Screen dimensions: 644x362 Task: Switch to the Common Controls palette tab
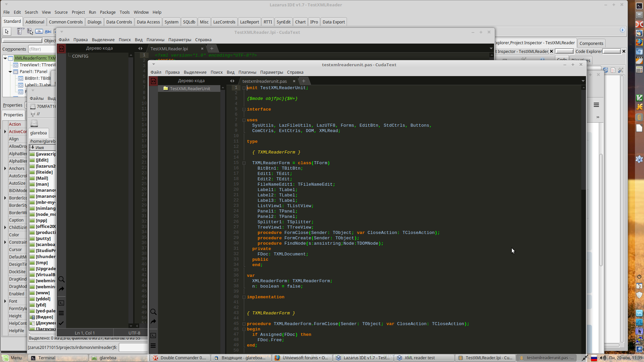tap(66, 22)
